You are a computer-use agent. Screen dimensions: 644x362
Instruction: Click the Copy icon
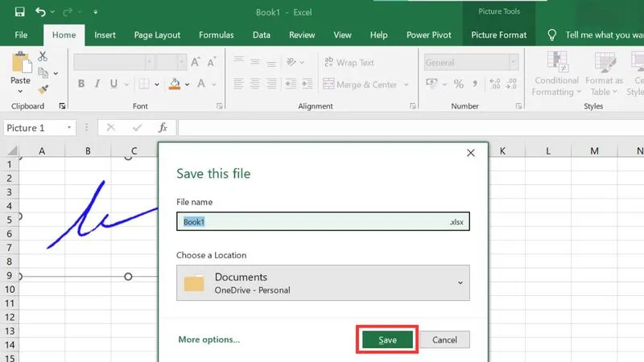click(x=43, y=73)
